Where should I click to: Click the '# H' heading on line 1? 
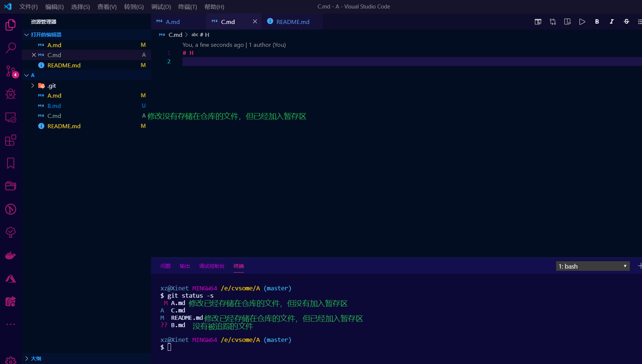coord(188,53)
